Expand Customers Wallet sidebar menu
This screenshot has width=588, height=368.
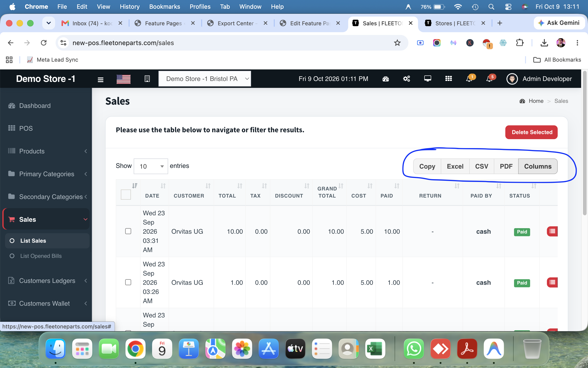(x=46, y=304)
